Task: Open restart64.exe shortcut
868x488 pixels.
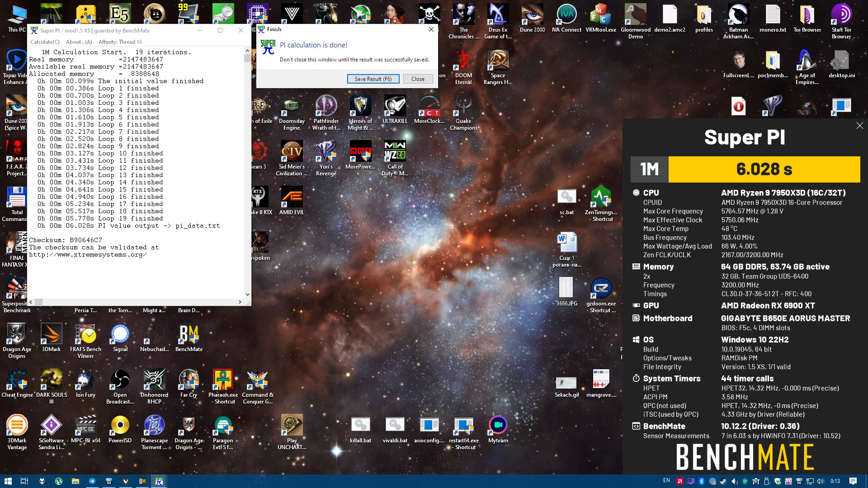Action: point(464,432)
